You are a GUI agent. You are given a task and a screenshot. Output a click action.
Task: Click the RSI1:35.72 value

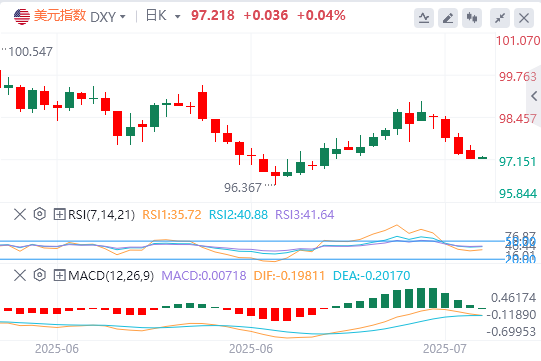click(x=171, y=215)
